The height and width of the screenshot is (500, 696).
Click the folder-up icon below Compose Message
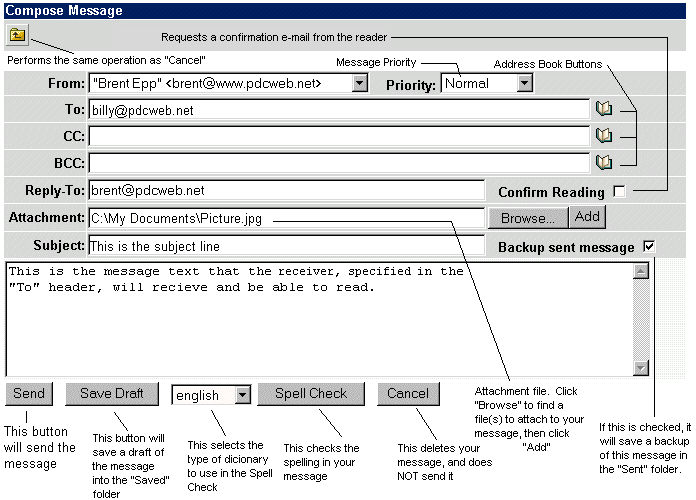[x=17, y=35]
